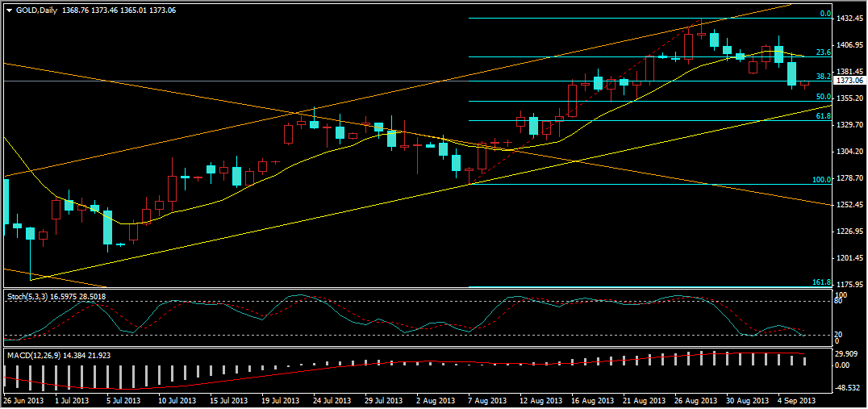This screenshot has width=868, height=409.
Task: Open the dropdown arrow beside GOLD,Daily
Action: tap(9, 10)
